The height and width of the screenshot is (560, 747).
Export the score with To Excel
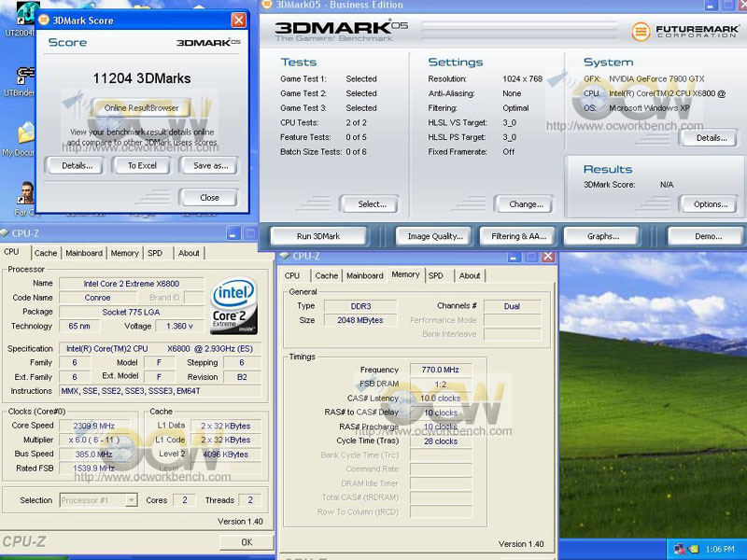[x=142, y=166]
